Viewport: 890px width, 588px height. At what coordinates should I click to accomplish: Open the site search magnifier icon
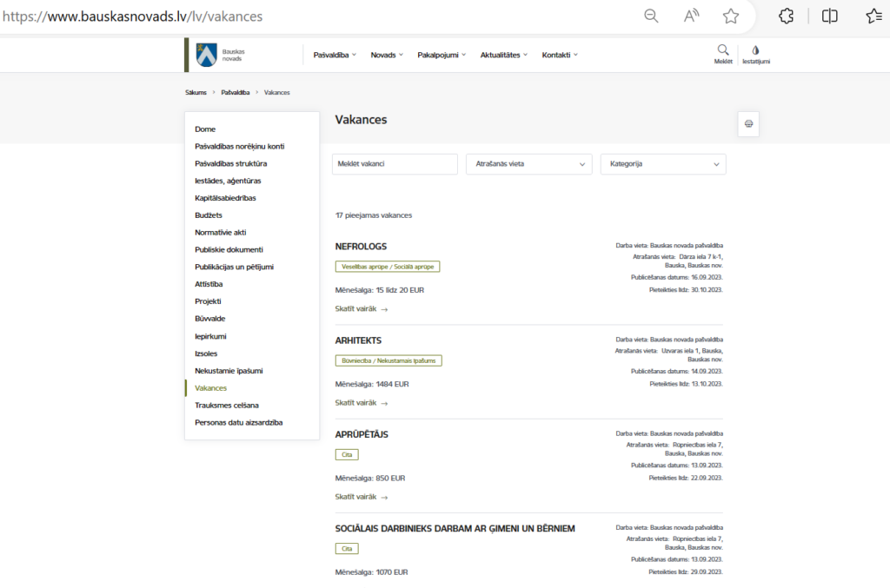[723, 50]
